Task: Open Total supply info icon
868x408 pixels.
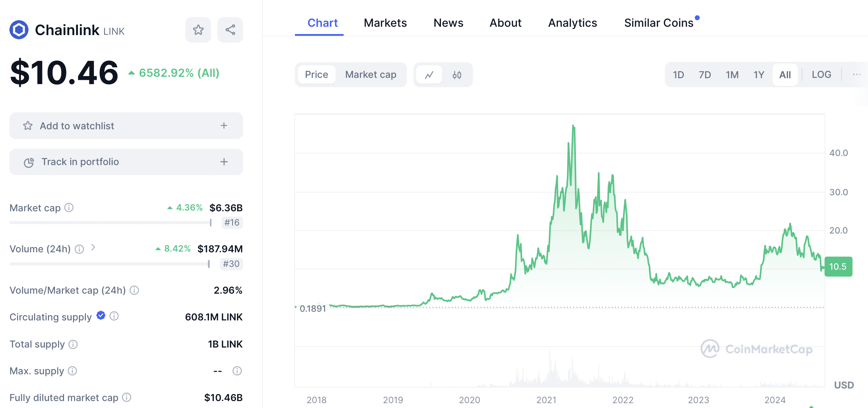Action: click(x=73, y=344)
